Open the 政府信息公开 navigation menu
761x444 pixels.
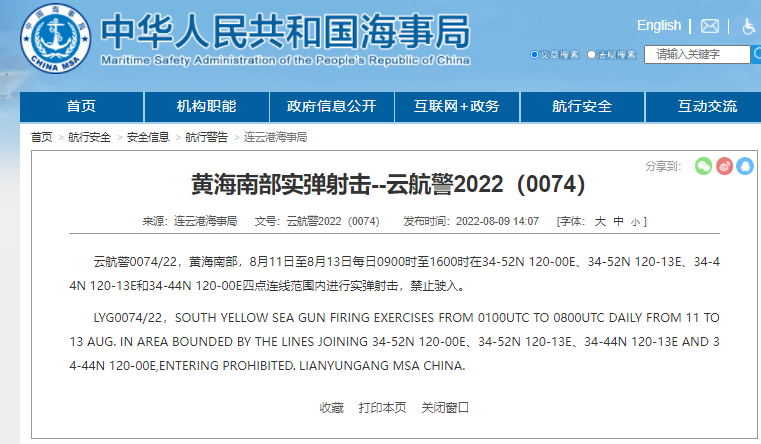[331, 106]
